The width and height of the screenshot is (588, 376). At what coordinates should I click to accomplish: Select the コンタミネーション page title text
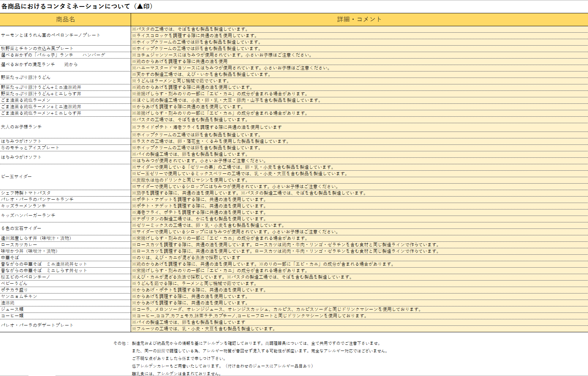77,6
